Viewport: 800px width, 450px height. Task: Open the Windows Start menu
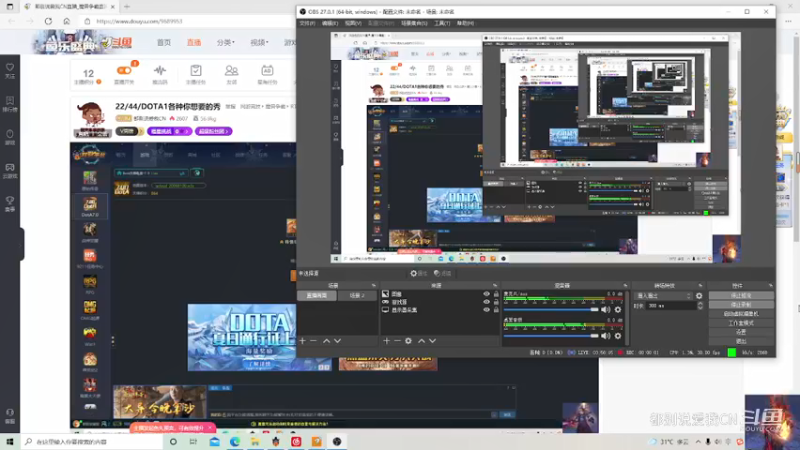pyautogui.click(x=10, y=441)
